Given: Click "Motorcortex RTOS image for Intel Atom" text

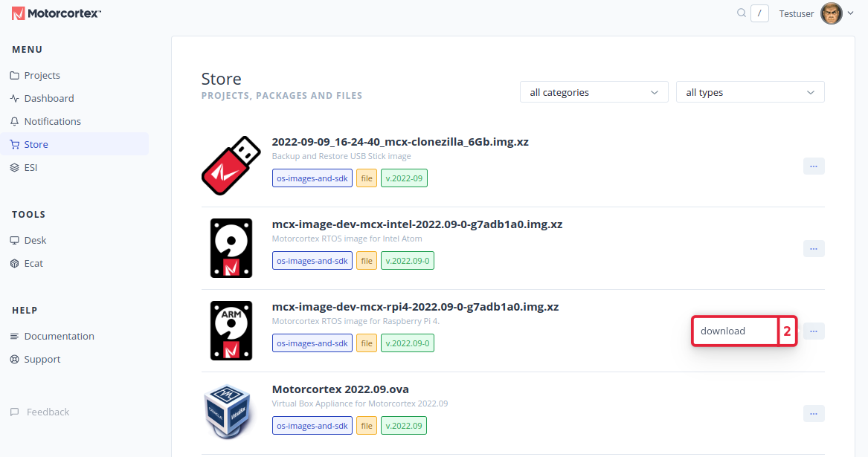Looking at the screenshot, I should pos(347,239).
